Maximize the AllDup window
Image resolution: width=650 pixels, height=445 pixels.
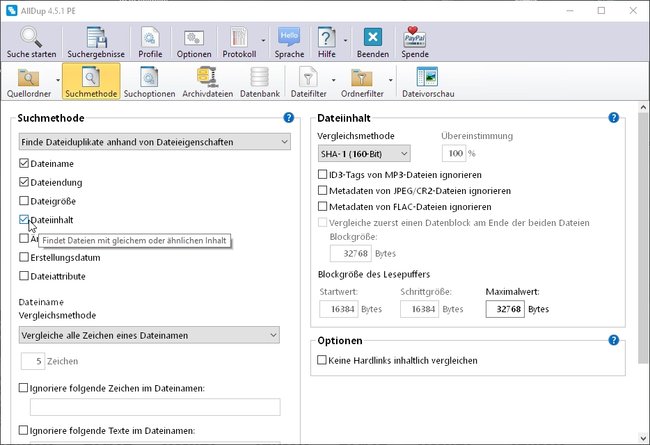(601, 11)
